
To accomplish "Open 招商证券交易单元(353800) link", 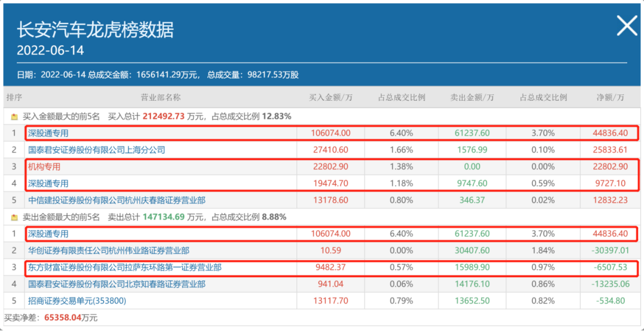I will click(x=77, y=301).
